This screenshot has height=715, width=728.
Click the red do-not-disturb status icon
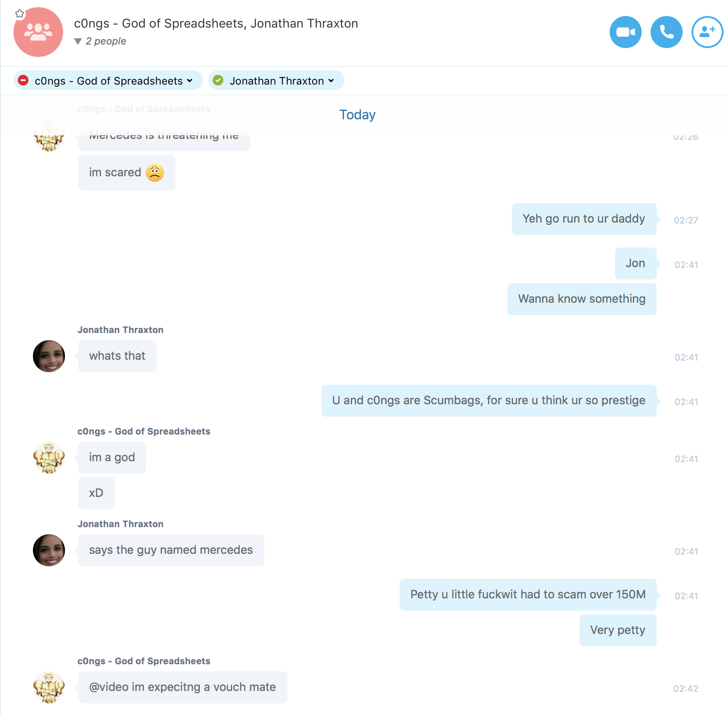click(23, 81)
